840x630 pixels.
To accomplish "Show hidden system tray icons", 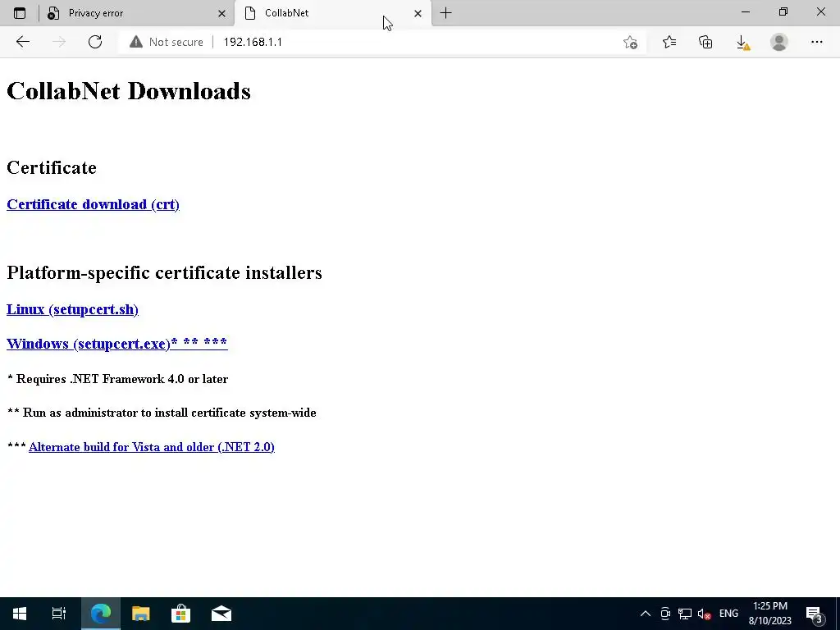I will [x=646, y=614].
